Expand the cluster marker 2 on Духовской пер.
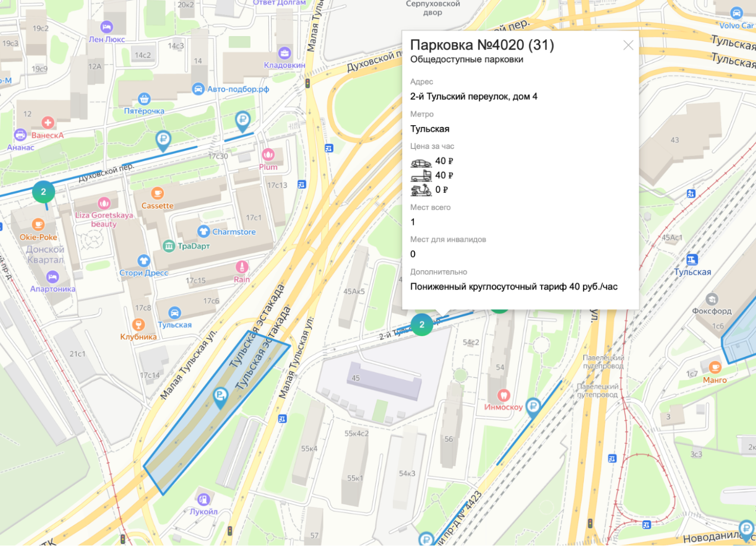 (x=43, y=192)
